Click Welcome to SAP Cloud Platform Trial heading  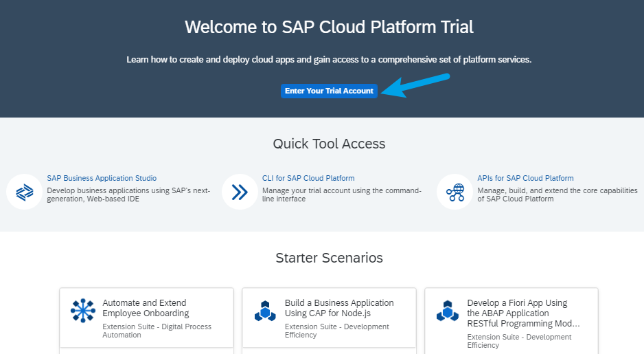[329, 27]
